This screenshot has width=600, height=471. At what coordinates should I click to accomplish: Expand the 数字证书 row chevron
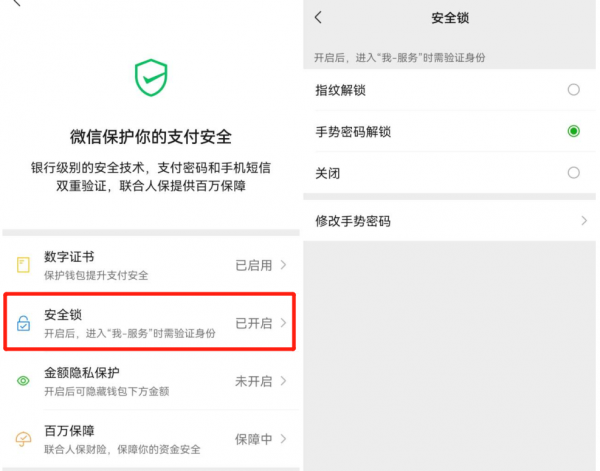point(284,265)
